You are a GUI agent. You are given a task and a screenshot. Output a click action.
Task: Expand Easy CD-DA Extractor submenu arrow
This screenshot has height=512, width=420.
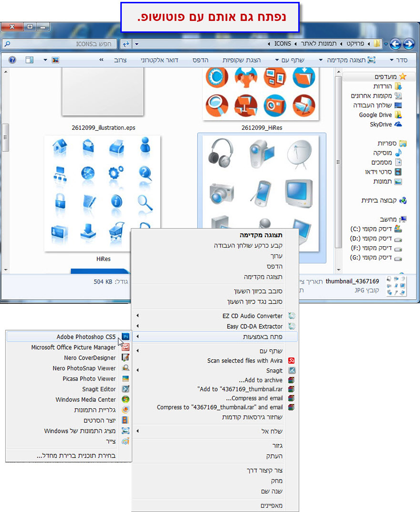click(x=137, y=326)
